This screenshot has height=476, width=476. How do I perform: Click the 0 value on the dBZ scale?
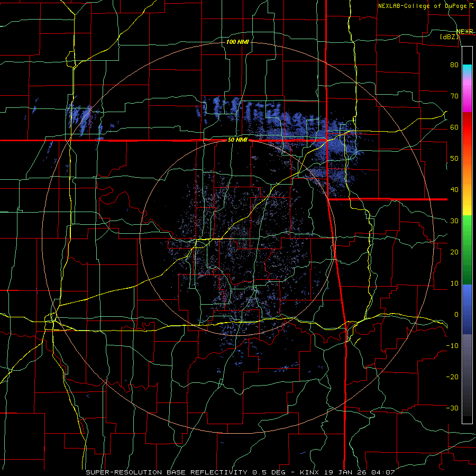(456, 315)
